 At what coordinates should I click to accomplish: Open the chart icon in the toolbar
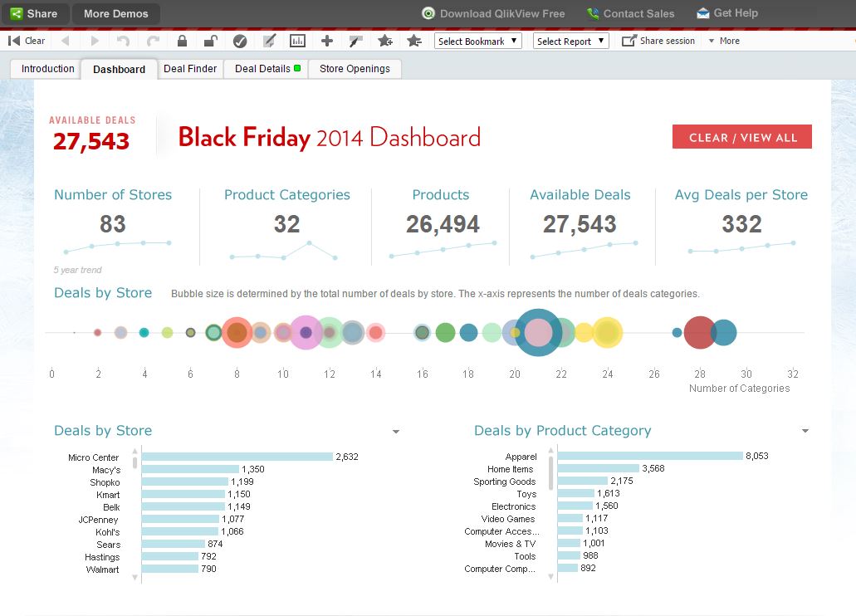pyautogui.click(x=297, y=41)
